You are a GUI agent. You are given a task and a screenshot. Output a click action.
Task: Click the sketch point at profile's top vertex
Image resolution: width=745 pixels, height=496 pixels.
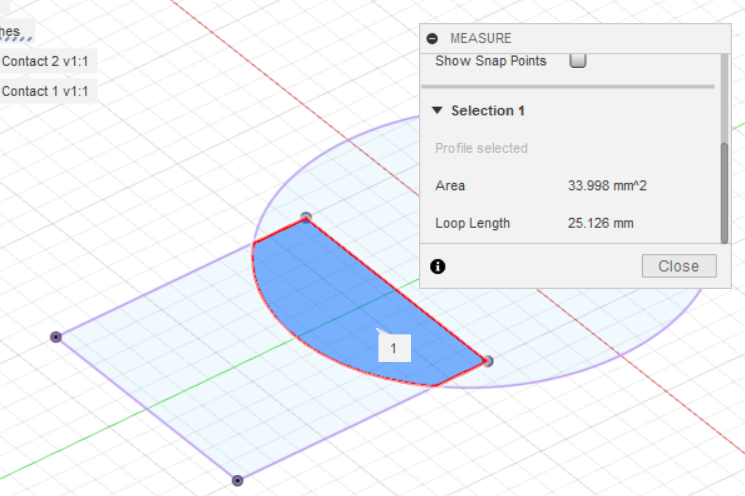(306, 217)
